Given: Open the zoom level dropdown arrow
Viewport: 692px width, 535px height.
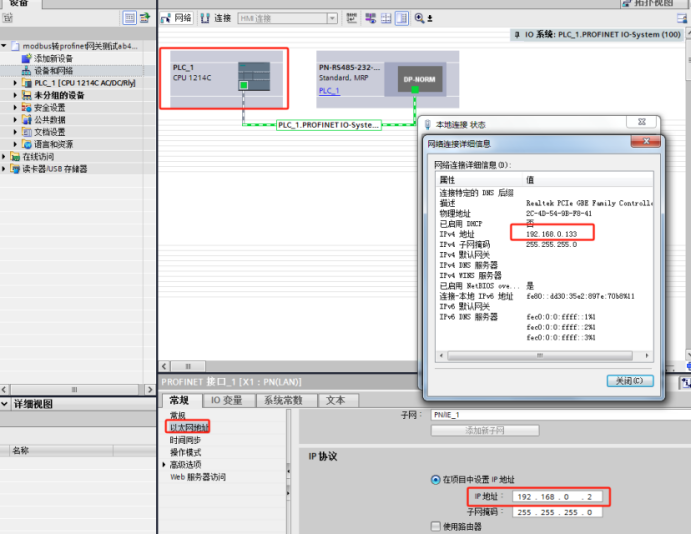Looking at the screenshot, I should (430, 19).
